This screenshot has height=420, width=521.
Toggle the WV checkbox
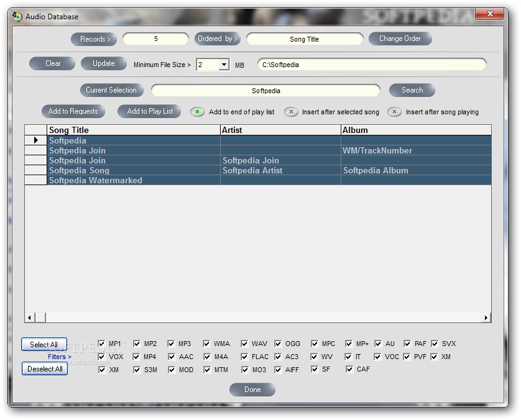click(314, 357)
